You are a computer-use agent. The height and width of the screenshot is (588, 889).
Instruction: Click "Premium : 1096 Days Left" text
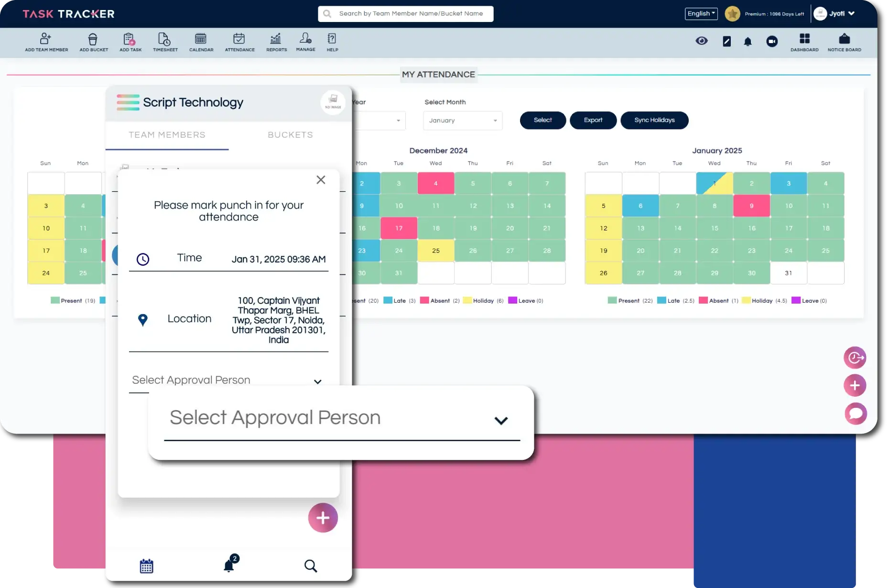coord(774,14)
